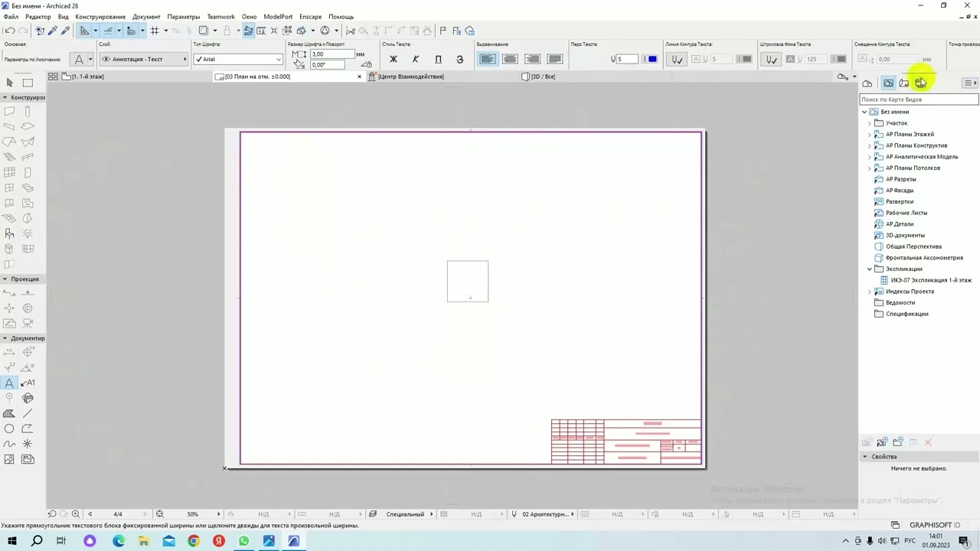The height and width of the screenshot is (551, 980).
Task: Select the Hotspot tool
Action: [28, 444]
